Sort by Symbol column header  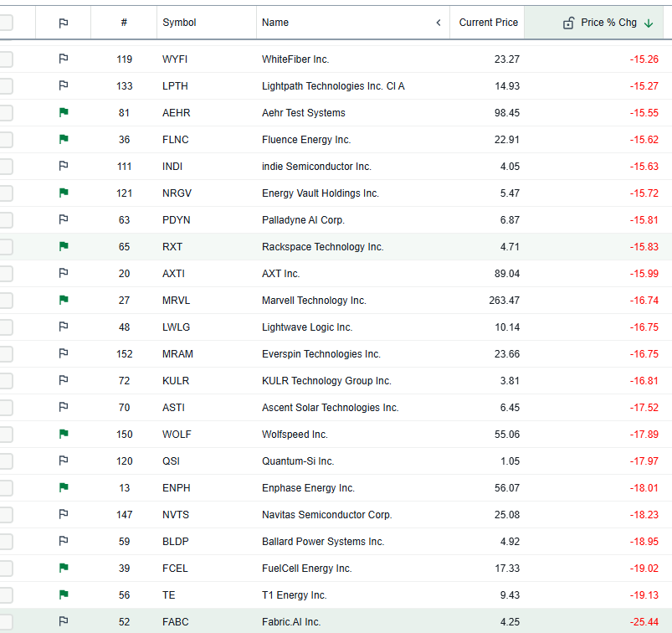pyautogui.click(x=179, y=23)
